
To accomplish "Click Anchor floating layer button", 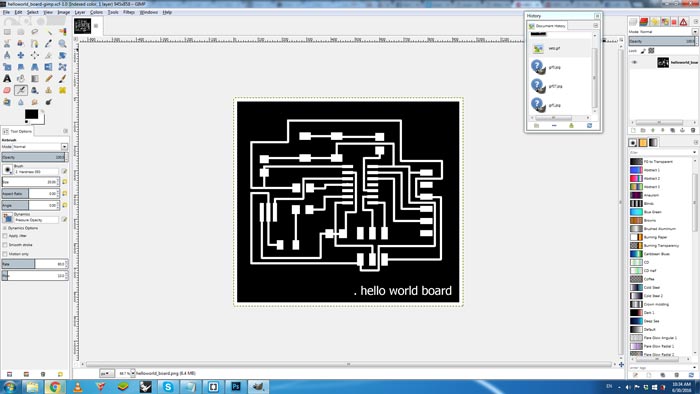I will (682, 130).
